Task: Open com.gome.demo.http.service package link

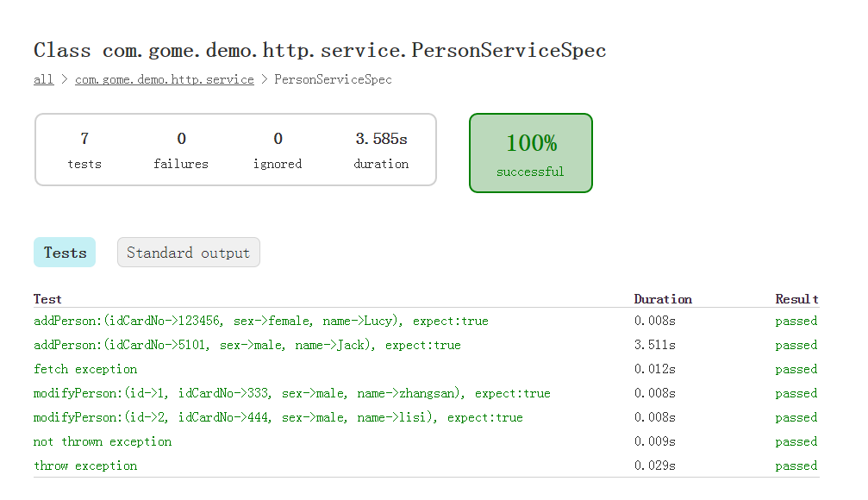Action: coord(165,79)
